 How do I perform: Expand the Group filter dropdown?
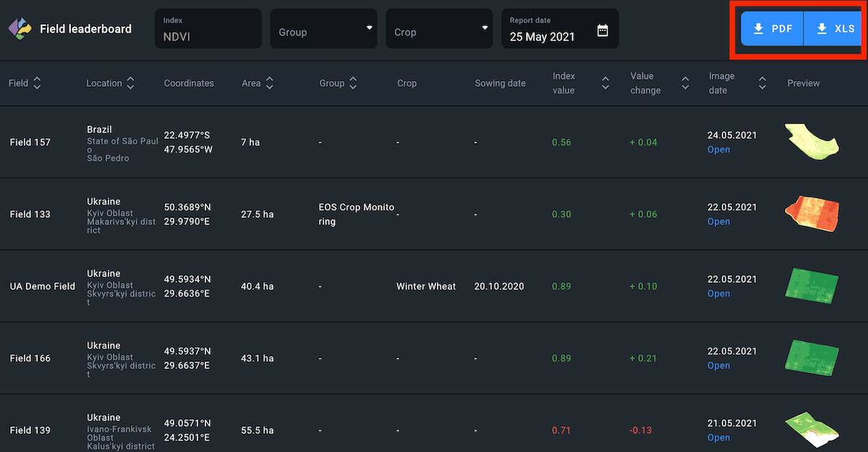(x=323, y=29)
